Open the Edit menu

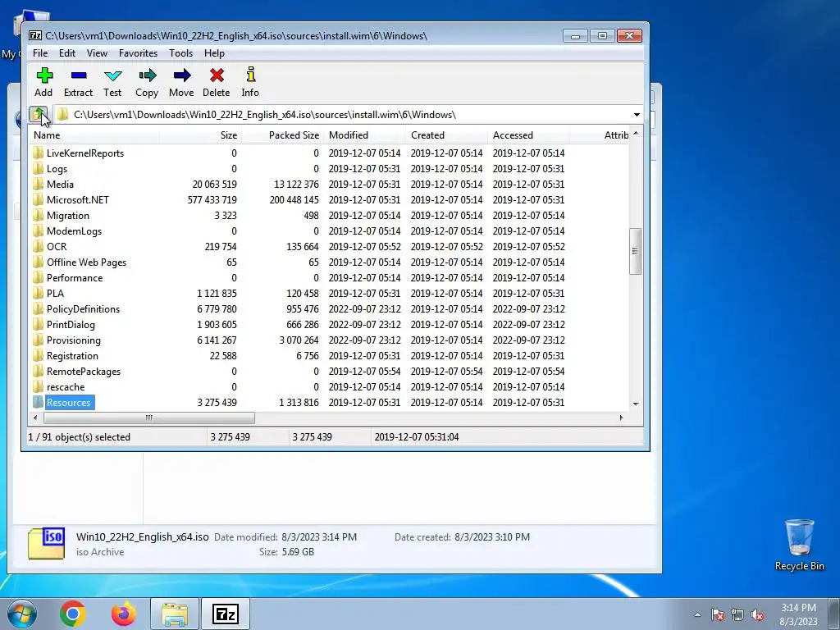(67, 53)
